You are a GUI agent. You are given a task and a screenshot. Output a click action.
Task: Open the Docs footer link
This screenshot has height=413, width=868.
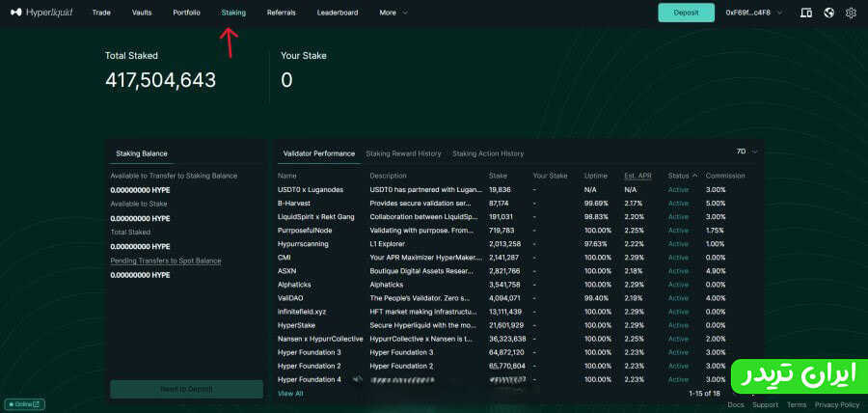tap(736, 404)
